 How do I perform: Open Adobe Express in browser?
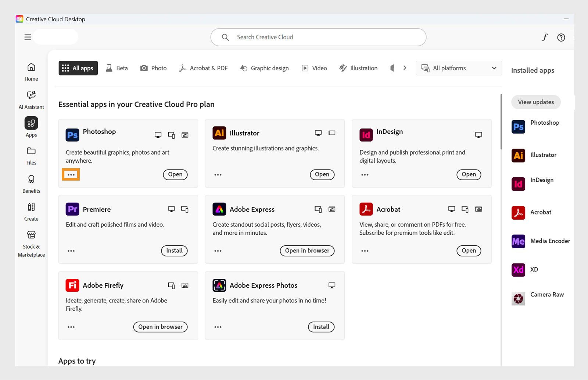tap(307, 251)
